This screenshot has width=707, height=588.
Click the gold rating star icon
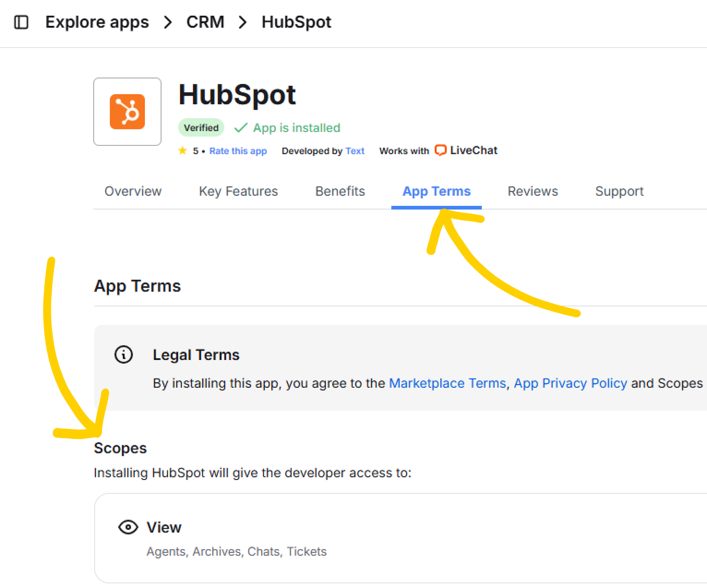183,150
